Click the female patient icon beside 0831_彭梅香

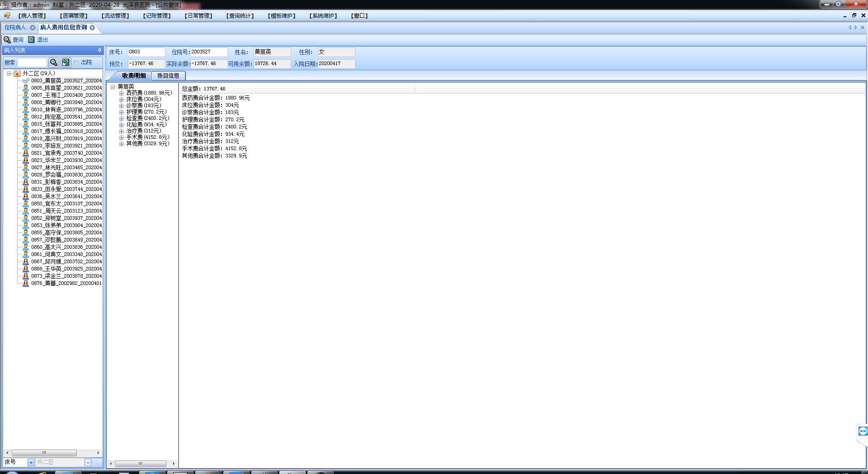(26, 182)
